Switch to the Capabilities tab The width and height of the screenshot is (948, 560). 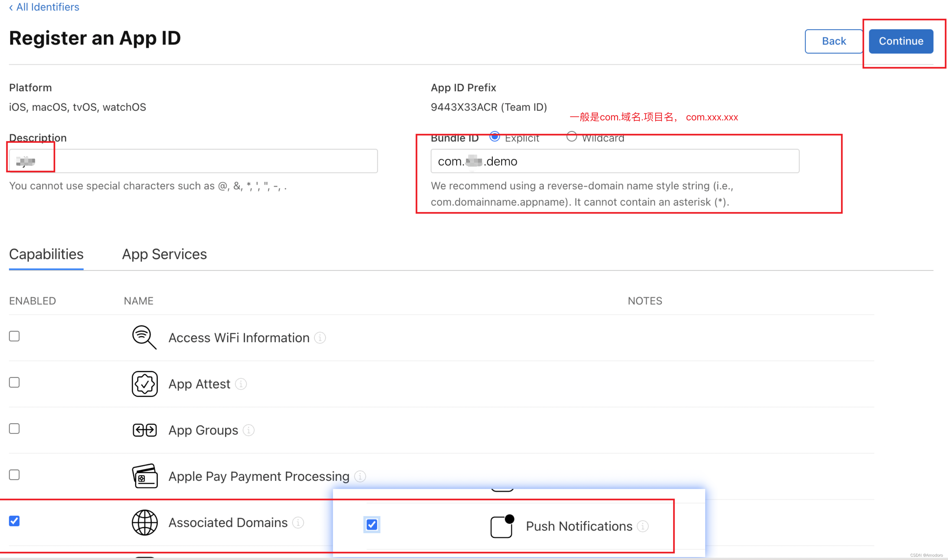[x=46, y=254]
